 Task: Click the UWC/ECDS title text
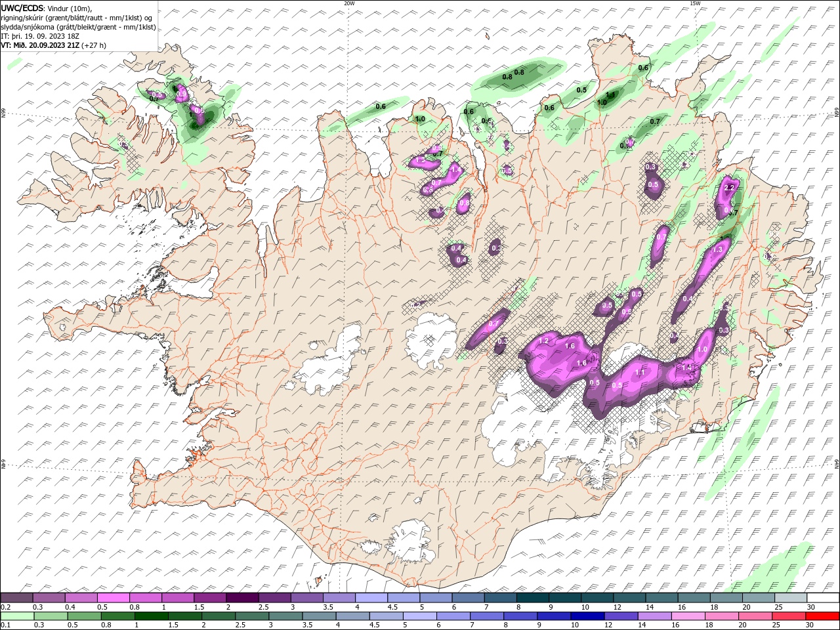(x=23, y=7)
